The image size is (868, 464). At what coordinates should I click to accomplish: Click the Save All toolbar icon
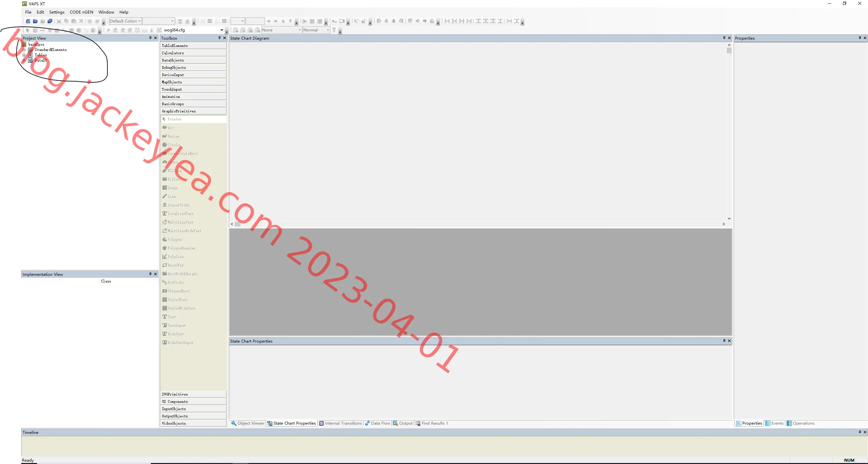coord(50,21)
